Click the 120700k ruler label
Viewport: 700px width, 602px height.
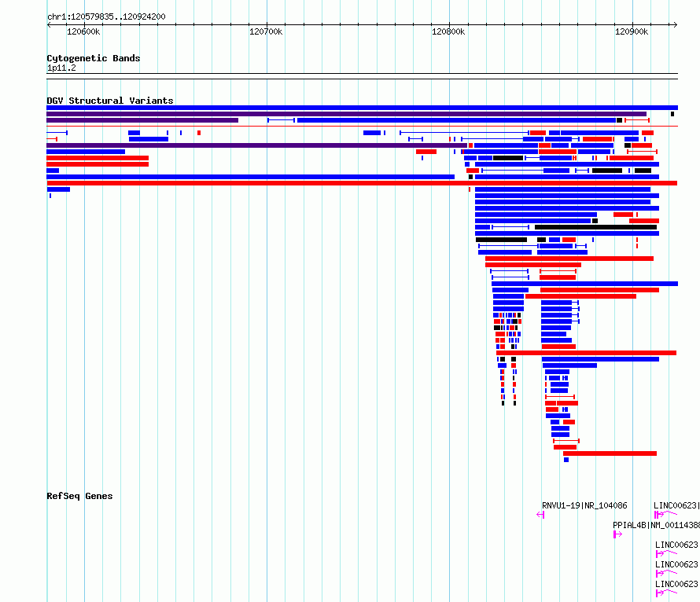[x=266, y=31]
